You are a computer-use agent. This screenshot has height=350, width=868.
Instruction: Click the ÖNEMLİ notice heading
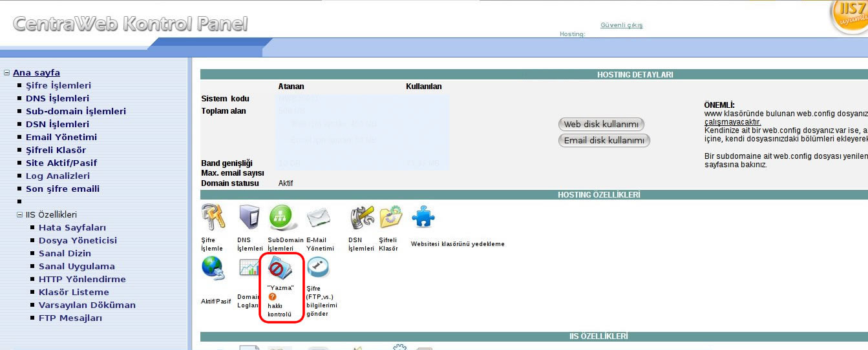719,105
